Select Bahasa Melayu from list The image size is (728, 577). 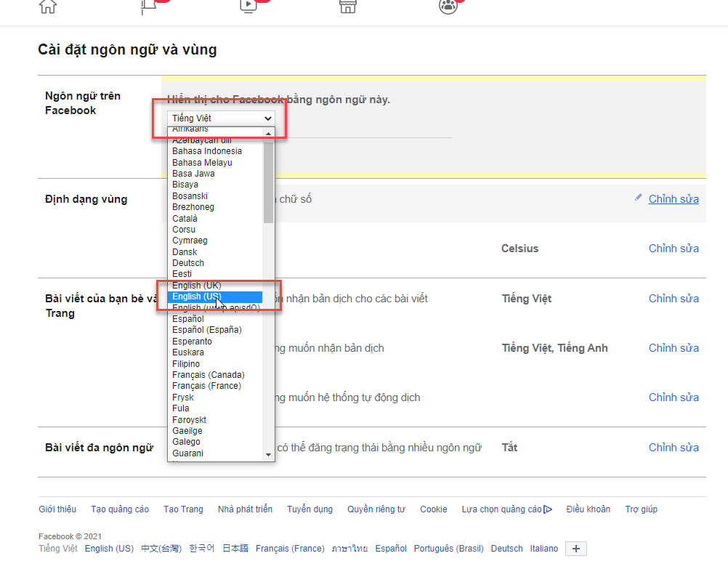pos(202,163)
